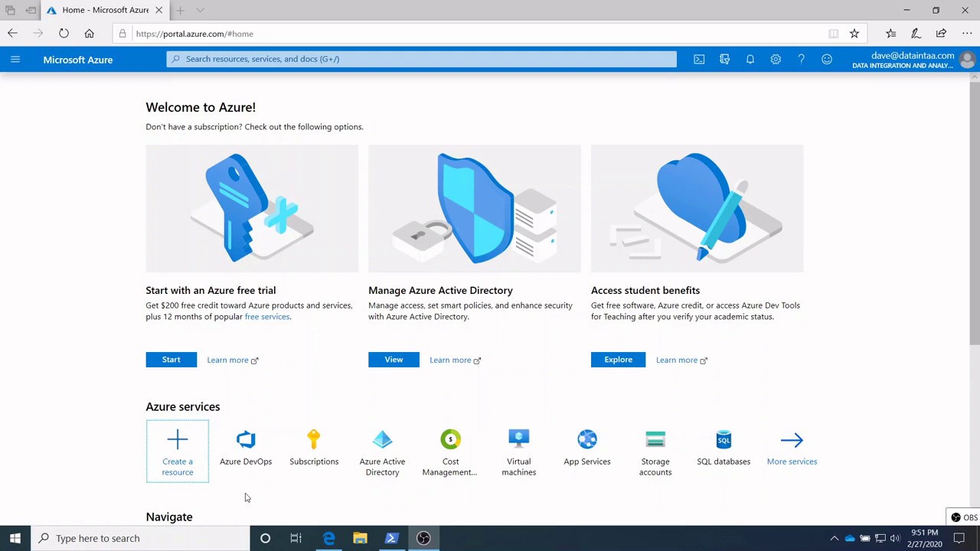The height and width of the screenshot is (551, 980).
Task: Open Learn more beside View button
Action: click(x=456, y=360)
